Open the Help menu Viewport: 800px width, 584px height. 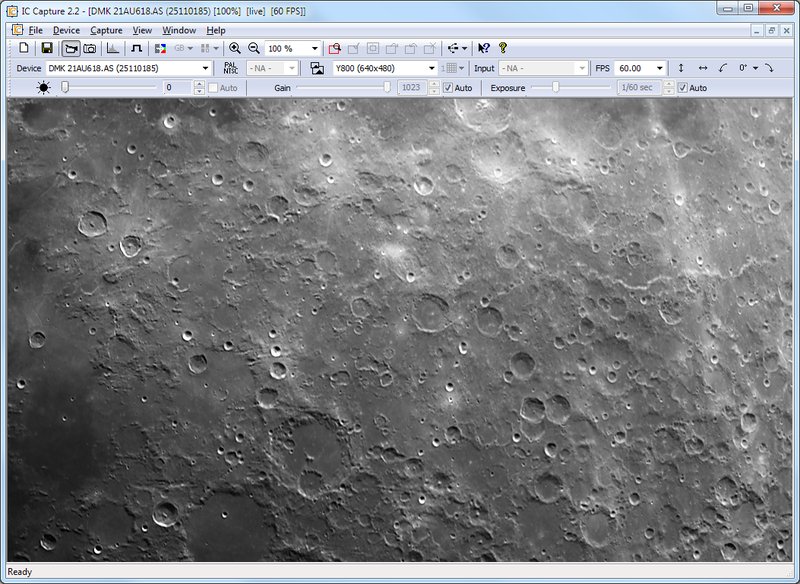pos(216,31)
